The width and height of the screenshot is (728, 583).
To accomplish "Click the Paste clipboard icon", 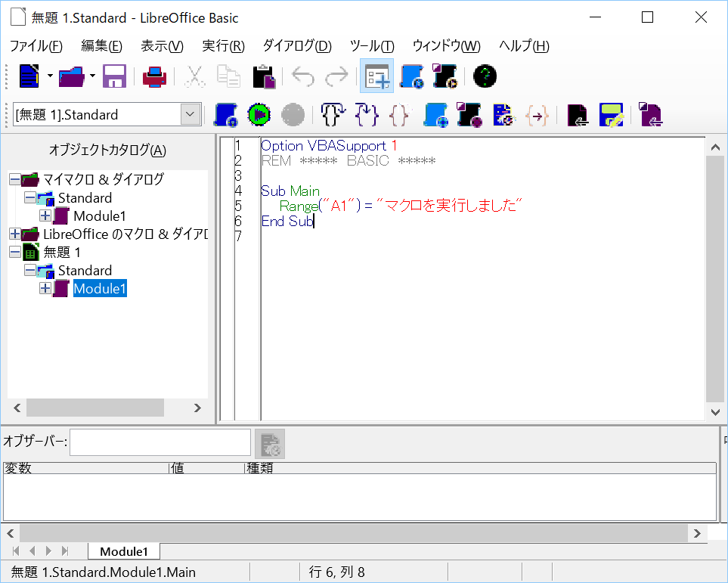I will [x=264, y=76].
